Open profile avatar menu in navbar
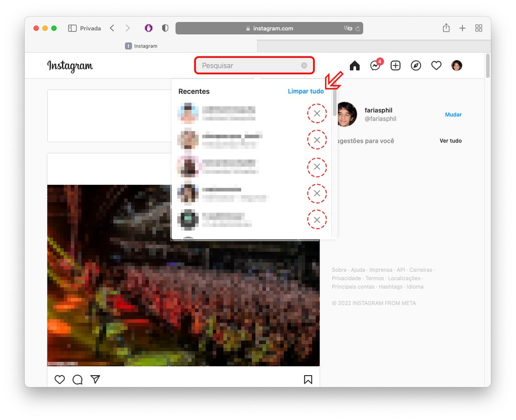This screenshot has height=420, width=516. click(457, 66)
